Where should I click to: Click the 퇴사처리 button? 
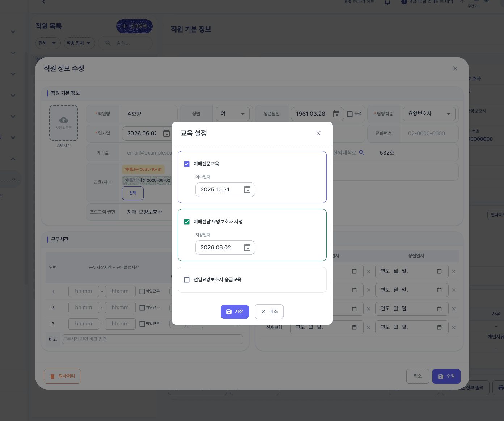click(x=62, y=376)
